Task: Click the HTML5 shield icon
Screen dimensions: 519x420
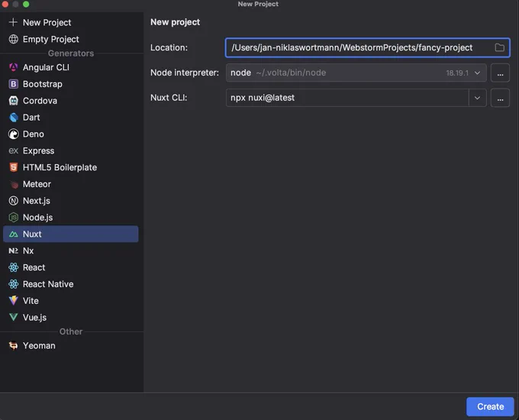Action: click(x=13, y=167)
